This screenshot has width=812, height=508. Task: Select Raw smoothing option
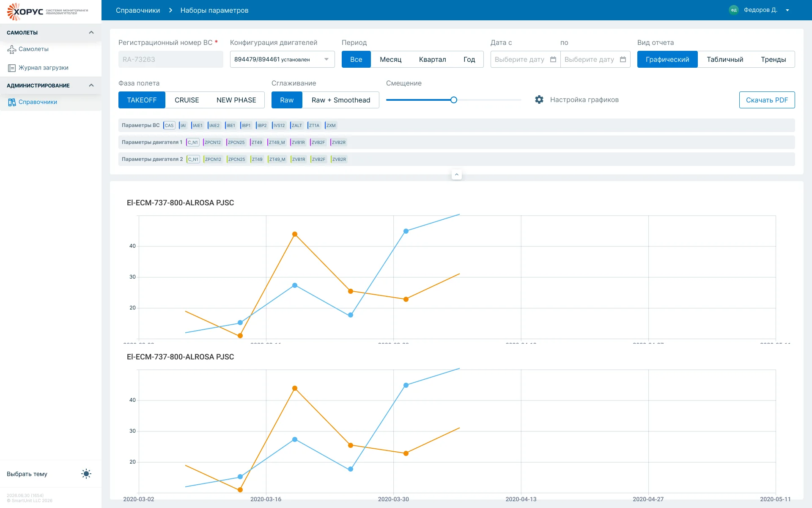point(287,100)
